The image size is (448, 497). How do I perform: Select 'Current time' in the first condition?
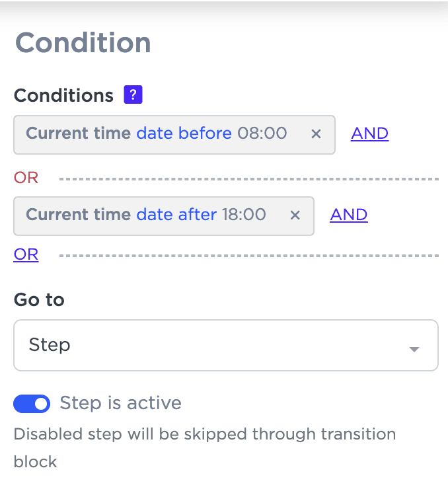(x=78, y=134)
